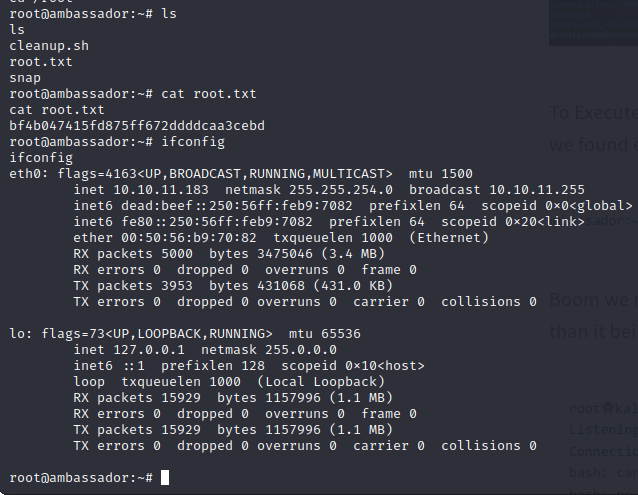Screen dimensions: 638x495
Task: Click the mtu 65536 value
Action: (x=325, y=334)
